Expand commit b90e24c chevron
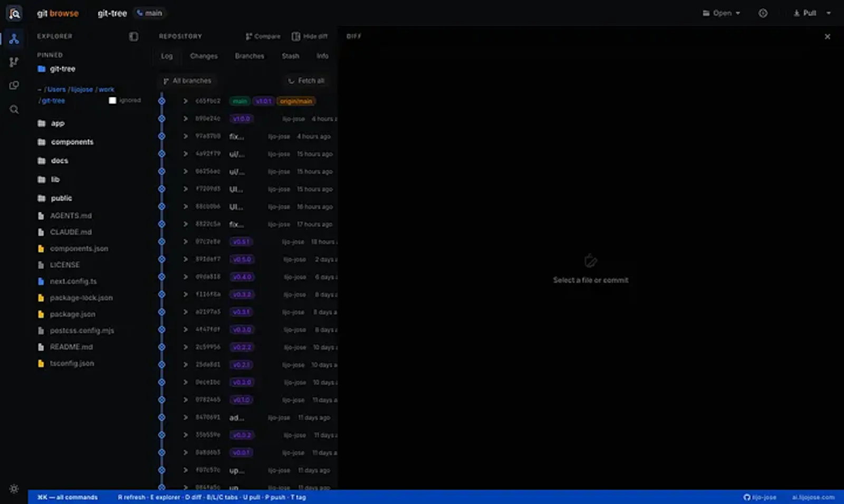 coord(185,119)
